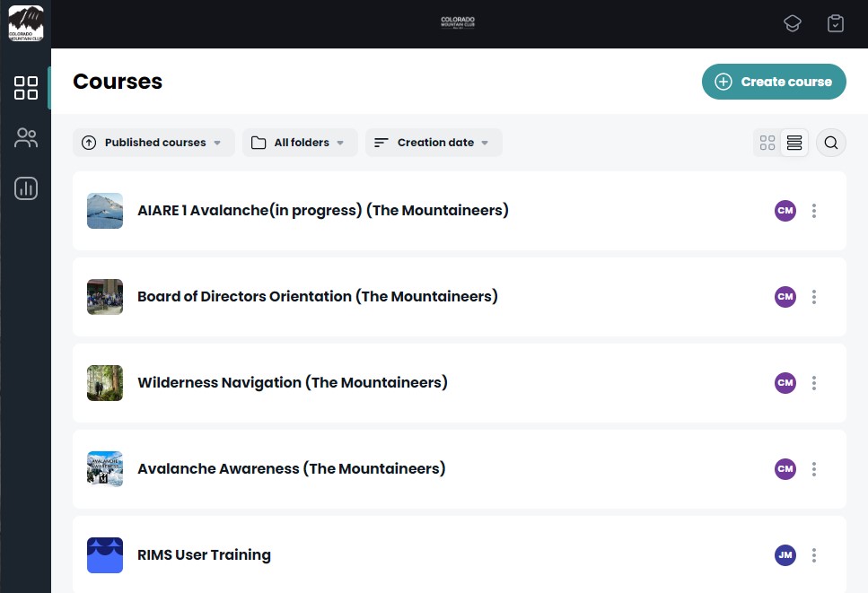Image resolution: width=868 pixels, height=593 pixels.
Task: Open the dashboard grid icon in sidebar
Action: click(26, 88)
